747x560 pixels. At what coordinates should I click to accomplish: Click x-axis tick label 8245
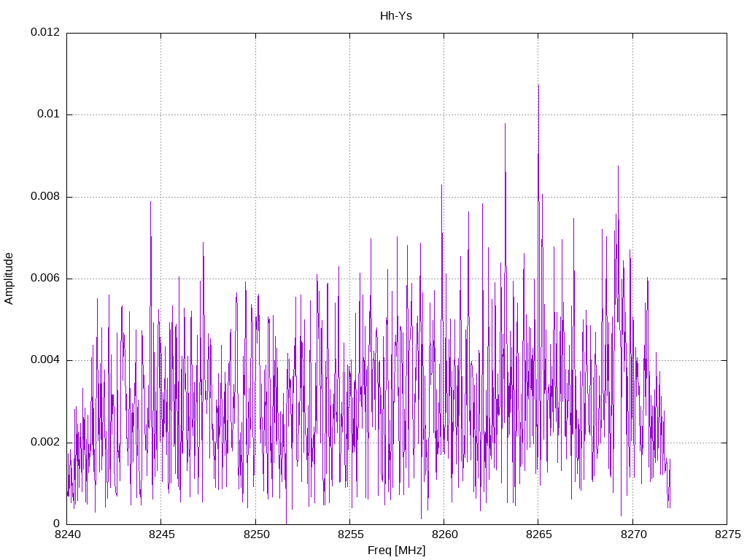tap(162, 534)
